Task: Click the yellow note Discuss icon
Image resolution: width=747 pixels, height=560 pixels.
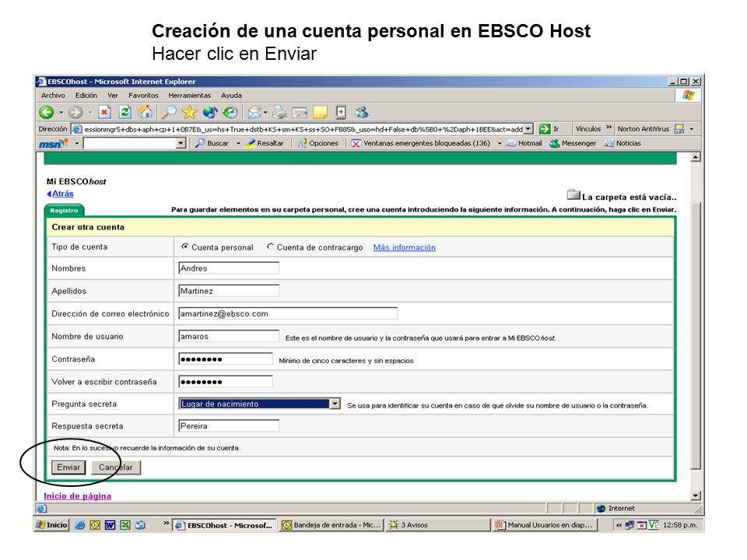Action: coord(320,112)
